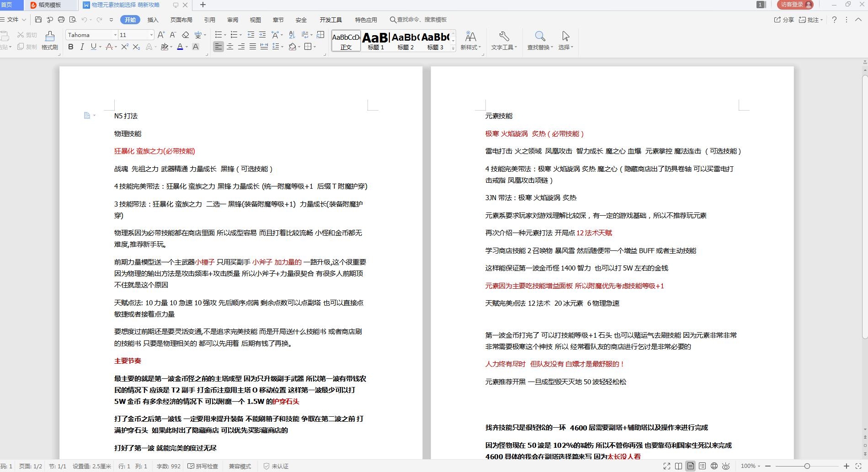Open the Tahoma font name dropdown
Screen dimensions: 868x472
[115, 35]
